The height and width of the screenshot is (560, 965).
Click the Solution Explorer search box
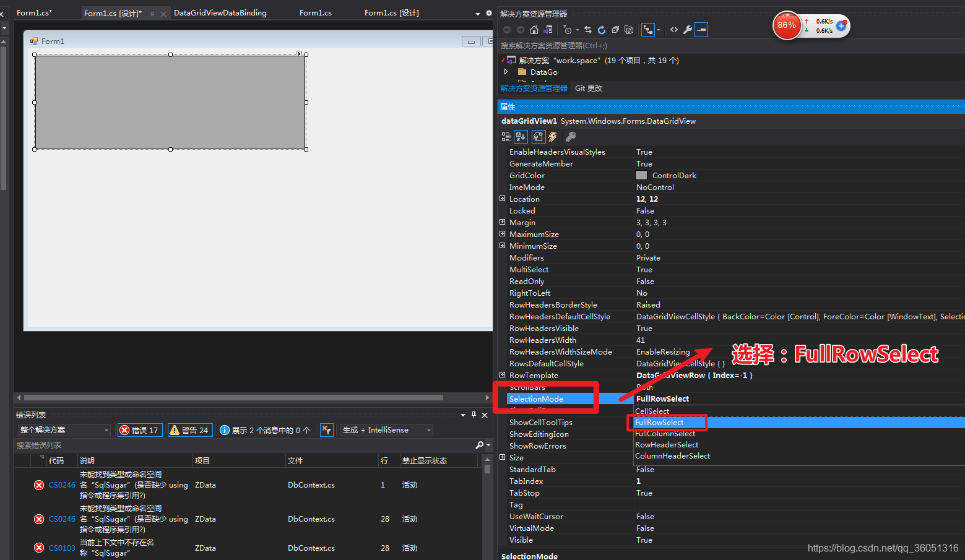pos(730,46)
